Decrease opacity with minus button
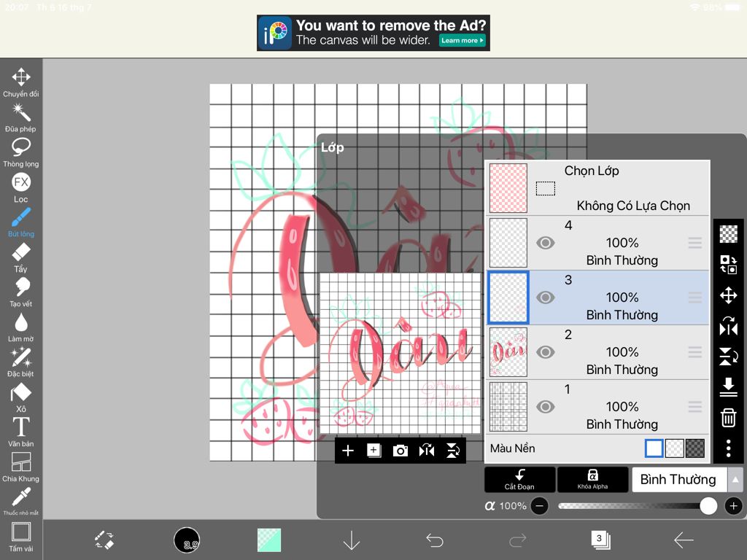This screenshot has width=747, height=560. [x=539, y=506]
